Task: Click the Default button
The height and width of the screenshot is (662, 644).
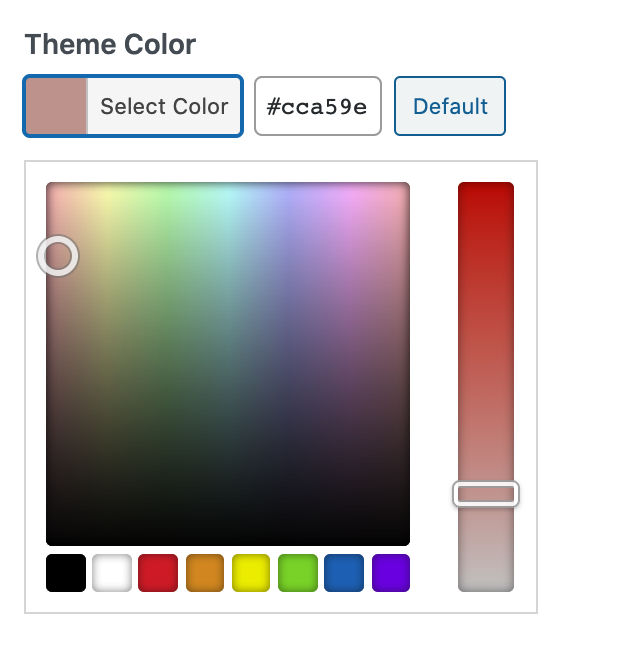Action: pos(450,106)
